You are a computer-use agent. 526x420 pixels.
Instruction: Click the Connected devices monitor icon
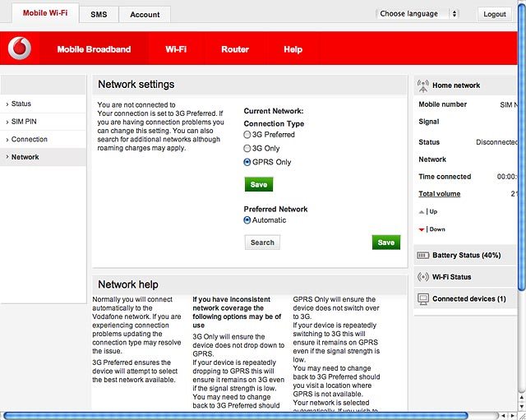[x=423, y=298]
